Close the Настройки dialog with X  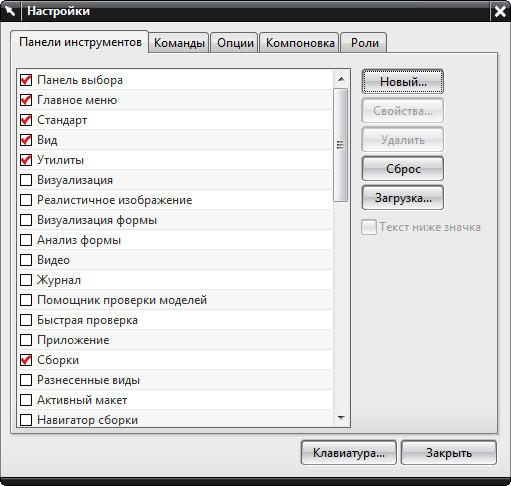point(500,12)
